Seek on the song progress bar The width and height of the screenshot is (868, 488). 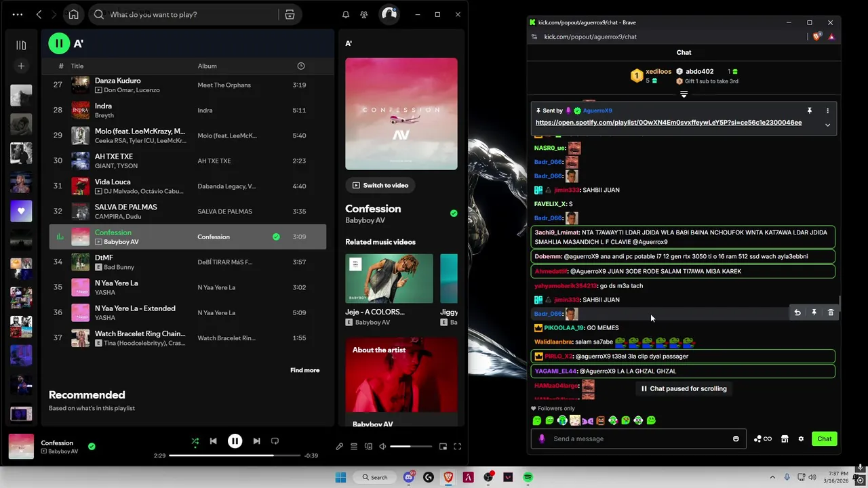coord(235,455)
